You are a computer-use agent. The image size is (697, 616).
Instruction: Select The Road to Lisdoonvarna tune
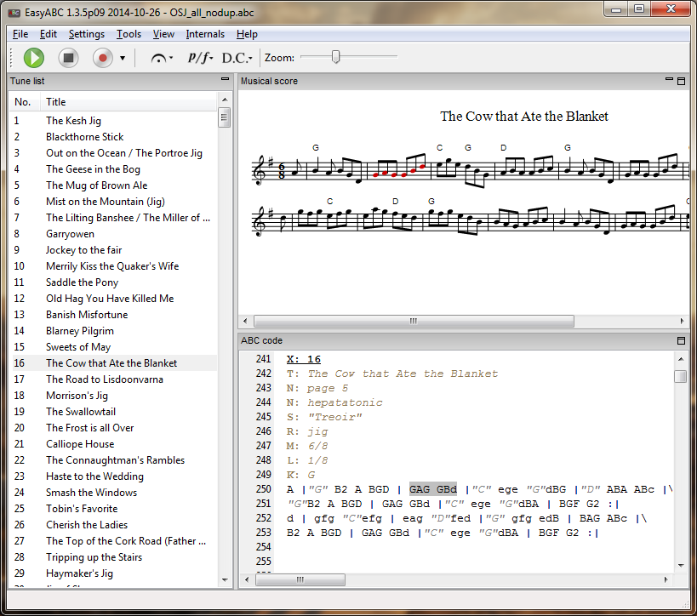[x=104, y=379]
